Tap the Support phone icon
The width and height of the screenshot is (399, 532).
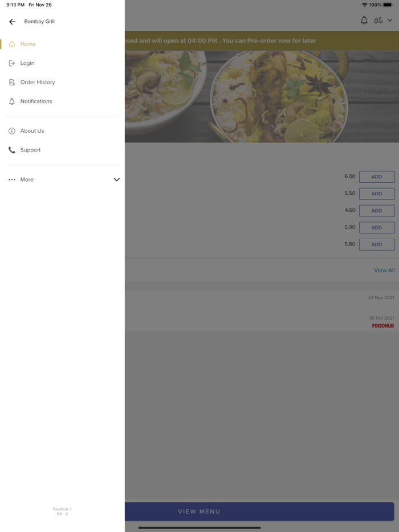click(x=12, y=150)
